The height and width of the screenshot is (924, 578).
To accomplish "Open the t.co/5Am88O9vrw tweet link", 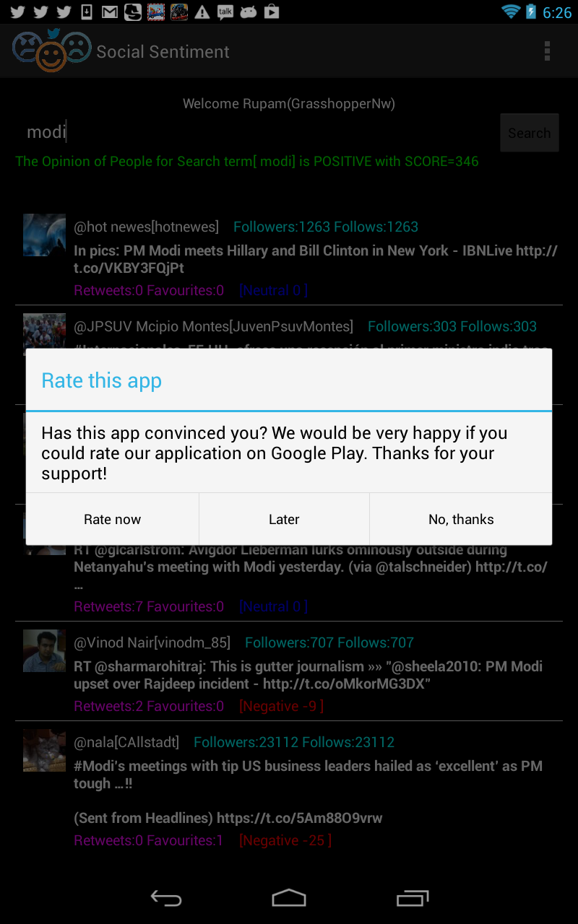I will tap(300, 818).
